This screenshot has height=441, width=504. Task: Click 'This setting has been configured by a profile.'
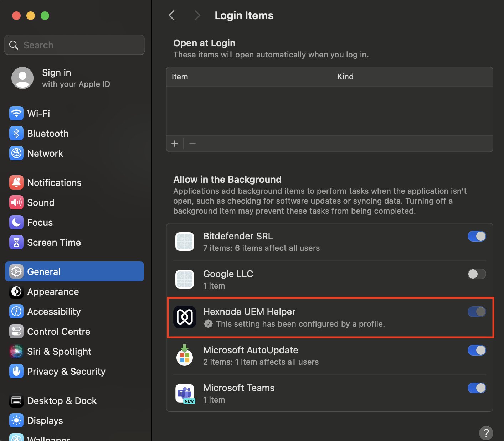(x=300, y=324)
